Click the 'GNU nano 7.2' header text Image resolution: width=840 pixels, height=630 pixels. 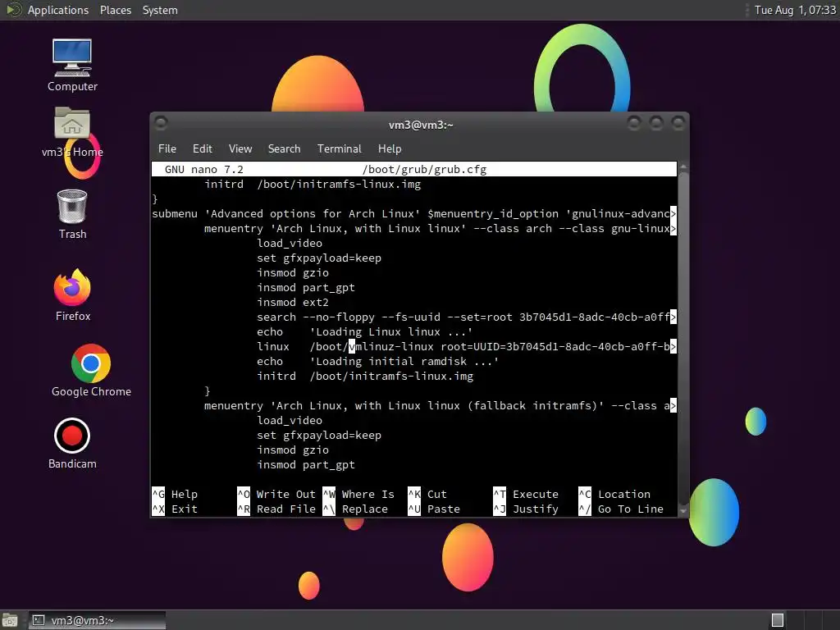(203, 169)
